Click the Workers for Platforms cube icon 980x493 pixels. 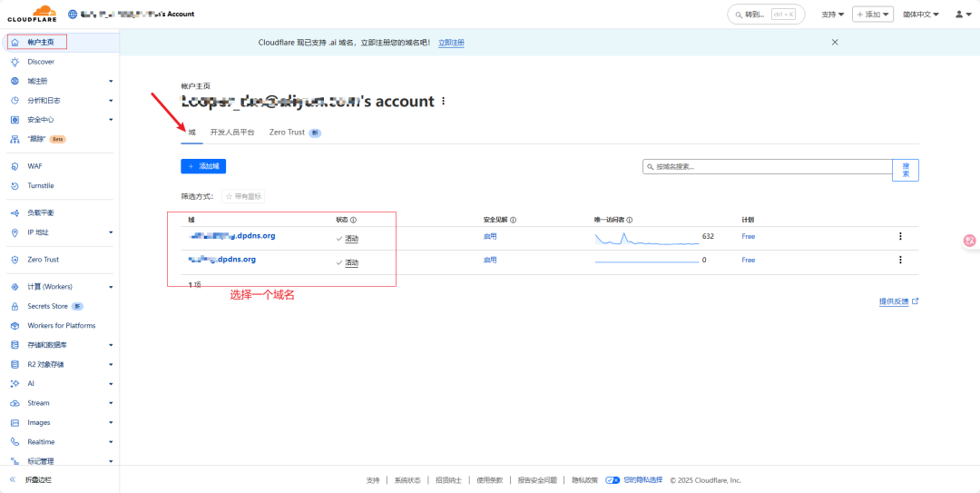pyautogui.click(x=15, y=326)
